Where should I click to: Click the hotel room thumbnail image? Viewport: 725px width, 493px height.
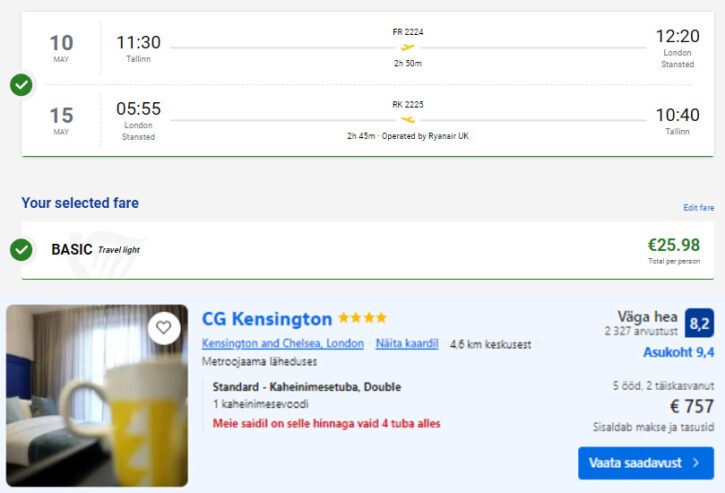click(97, 395)
